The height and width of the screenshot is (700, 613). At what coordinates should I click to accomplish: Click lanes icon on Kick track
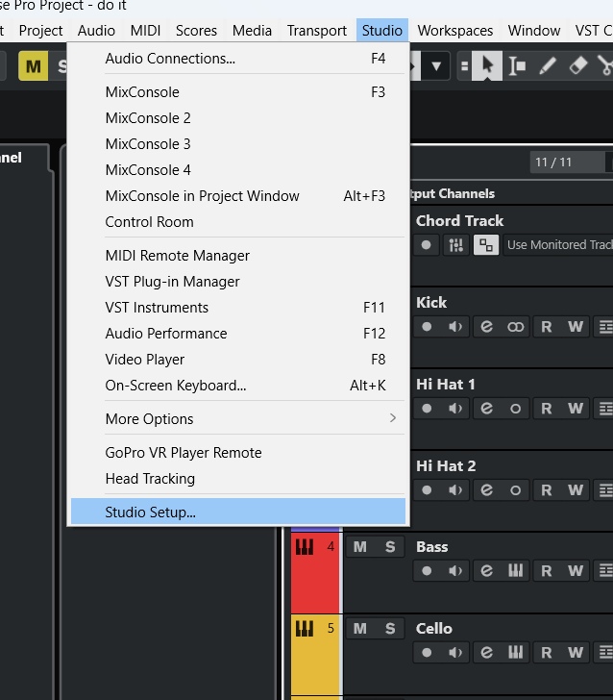[x=605, y=327]
